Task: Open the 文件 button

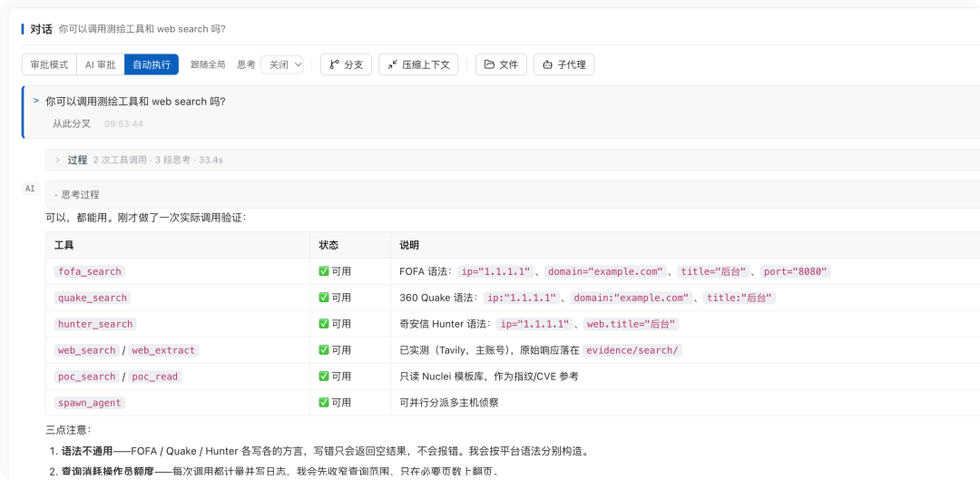Action: (501, 64)
